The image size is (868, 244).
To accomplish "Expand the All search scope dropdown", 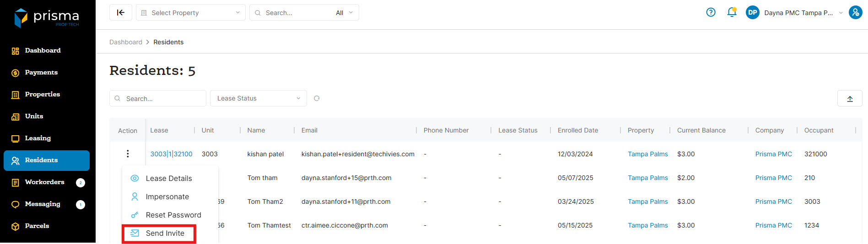I will point(344,13).
